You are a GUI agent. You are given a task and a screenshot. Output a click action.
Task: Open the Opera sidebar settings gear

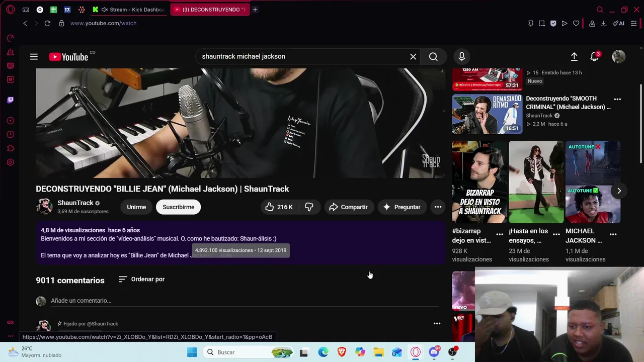(x=10, y=162)
